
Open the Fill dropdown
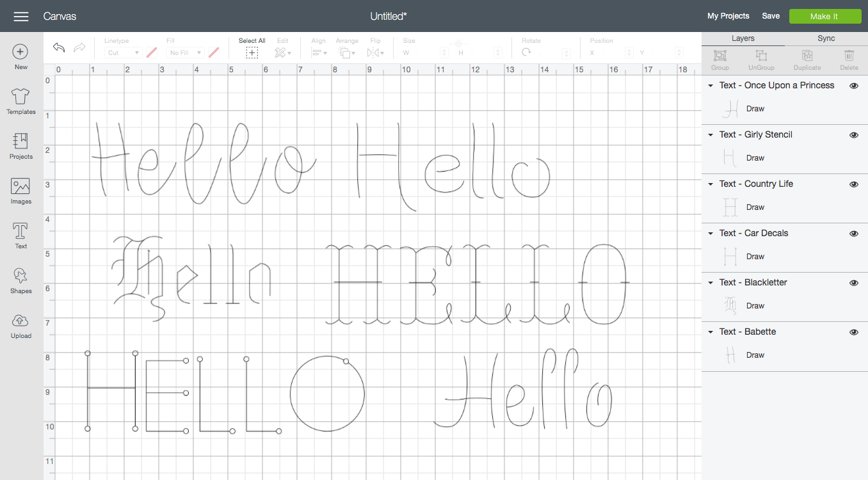pyautogui.click(x=186, y=53)
